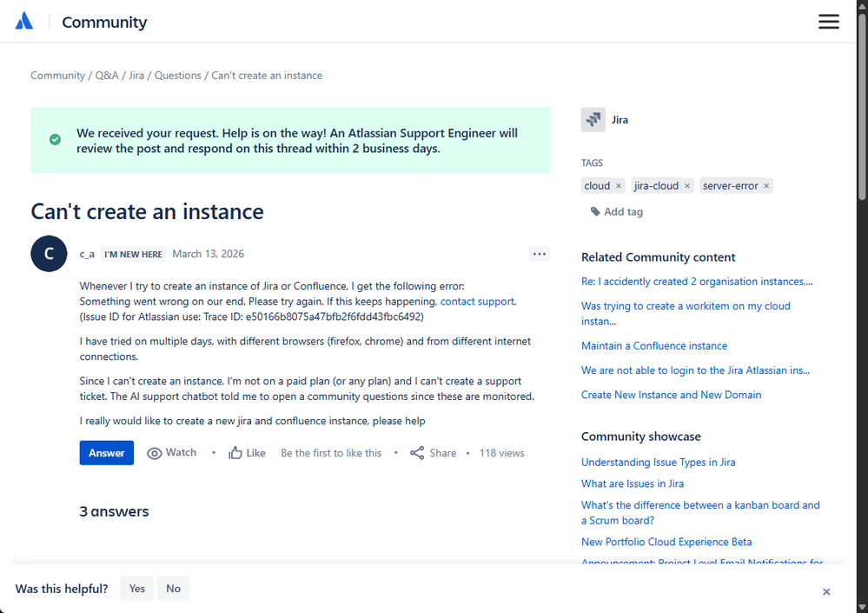Remove the server-error tag
The image size is (868, 613).
coord(766,186)
